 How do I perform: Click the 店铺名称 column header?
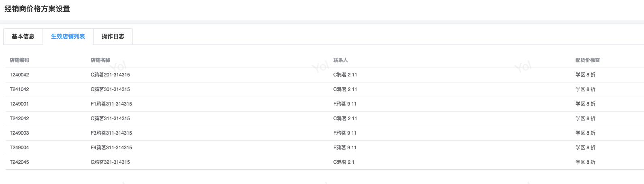[100, 60]
